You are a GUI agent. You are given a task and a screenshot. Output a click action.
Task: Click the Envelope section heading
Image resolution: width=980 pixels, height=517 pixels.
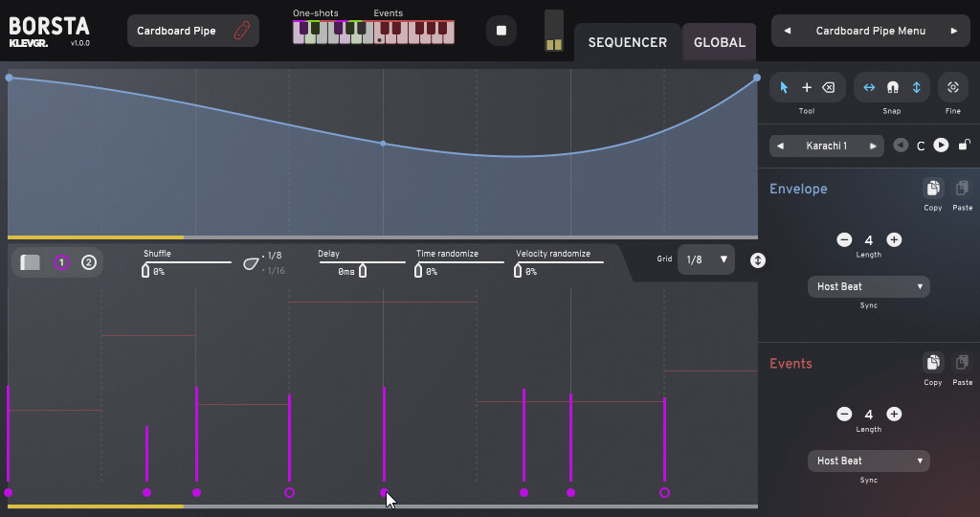(x=798, y=189)
